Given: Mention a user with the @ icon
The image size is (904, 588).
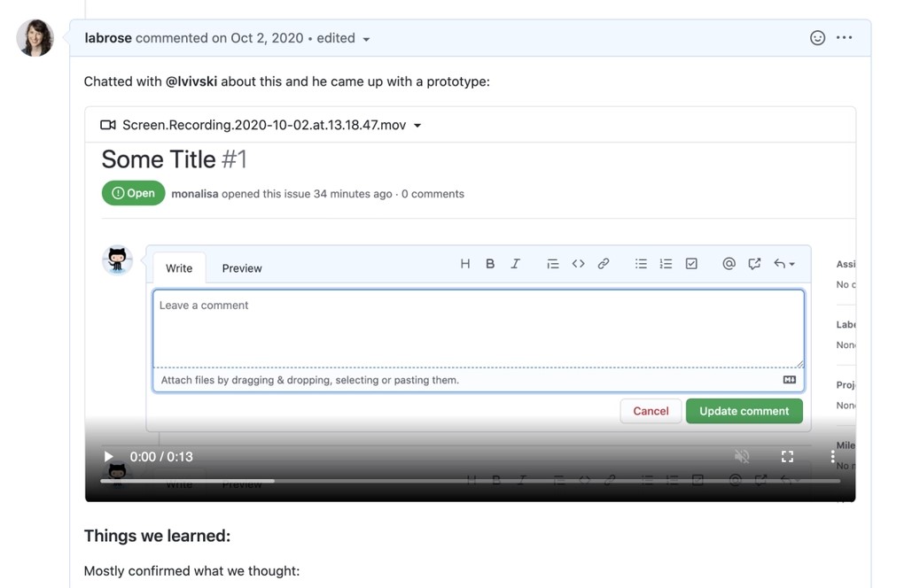Looking at the screenshot, I should tap(729, 263).
